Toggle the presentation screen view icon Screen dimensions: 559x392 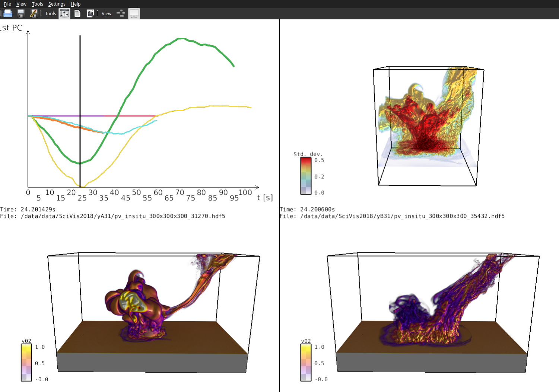coord(134,14)
